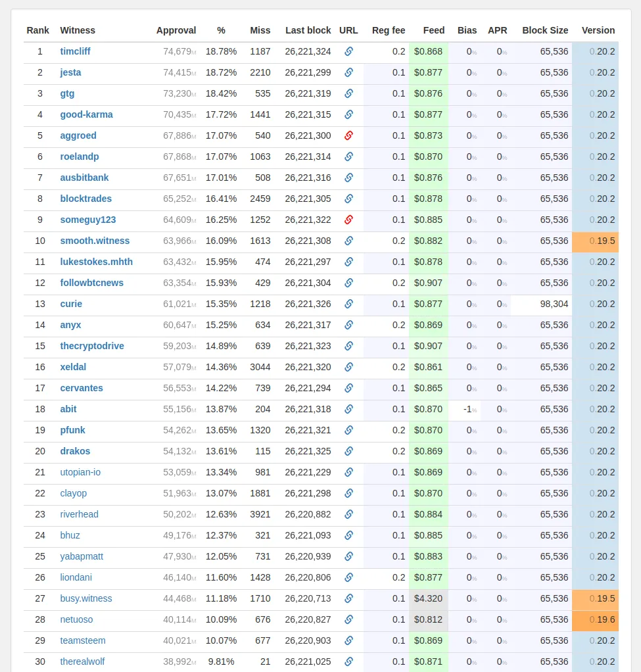The width and height of the screenshot is (641, 672).
Task: Select the 3044 miss count for xeldal
Action: pos(260,367)
